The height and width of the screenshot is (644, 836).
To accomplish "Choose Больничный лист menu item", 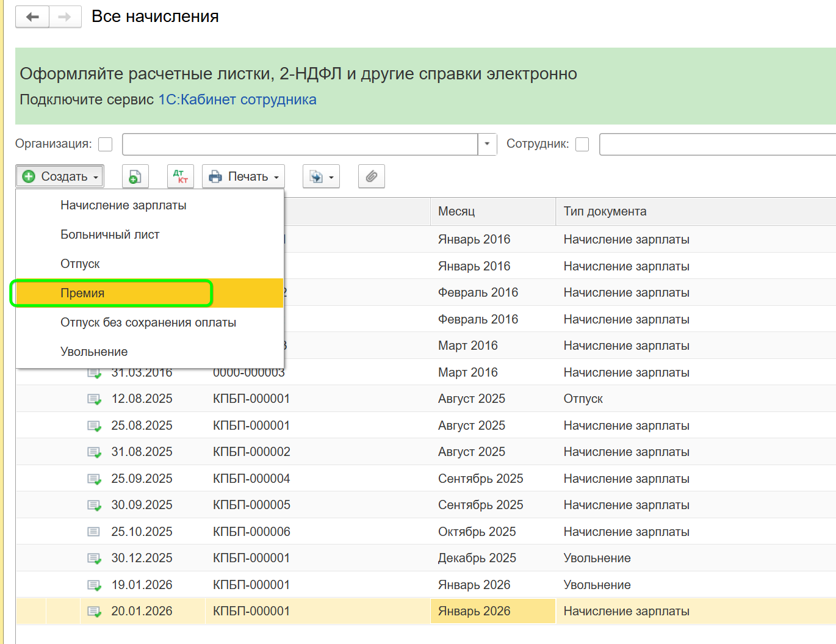I will (110, 234).
